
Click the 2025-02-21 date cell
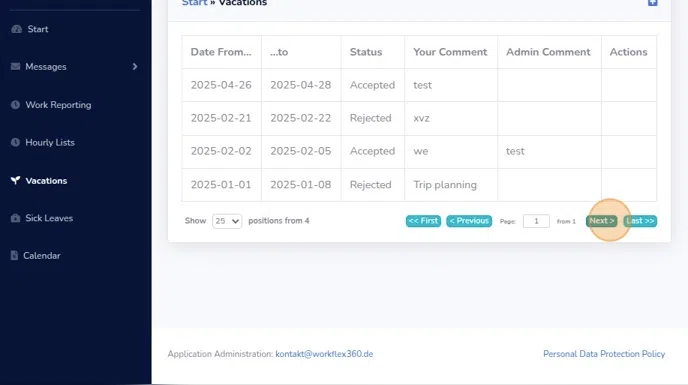(221, 119)
